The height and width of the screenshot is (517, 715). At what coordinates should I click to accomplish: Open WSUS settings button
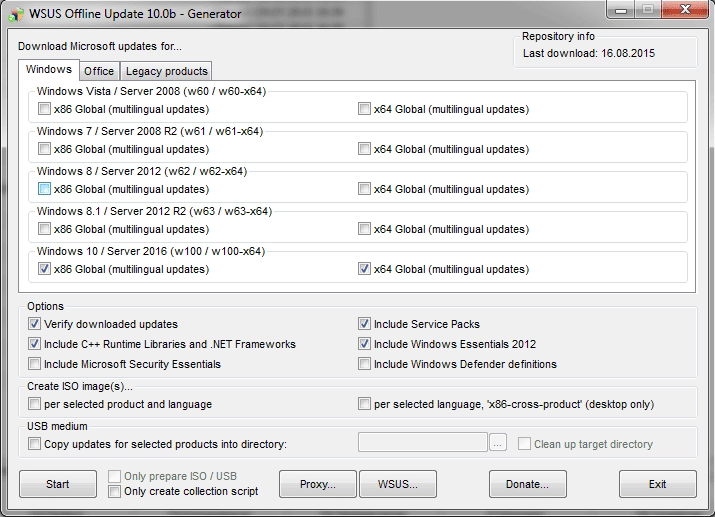tap(398, 484)
